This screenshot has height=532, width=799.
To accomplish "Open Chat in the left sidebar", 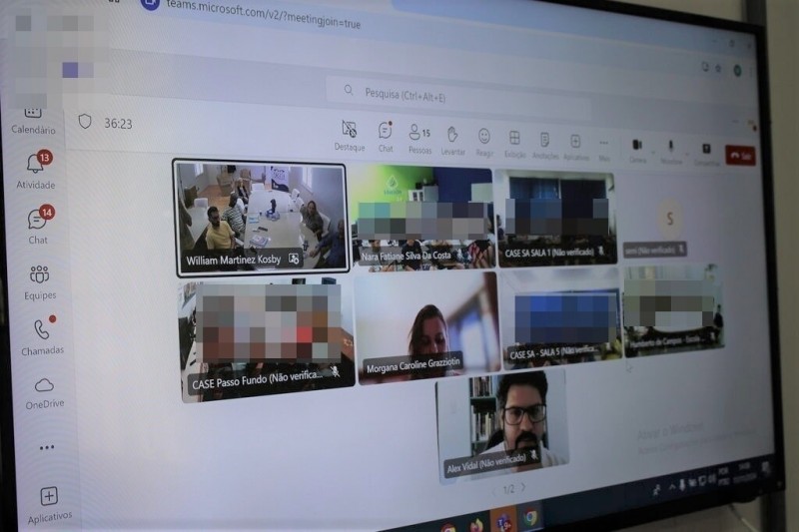I will coord(38,226).
